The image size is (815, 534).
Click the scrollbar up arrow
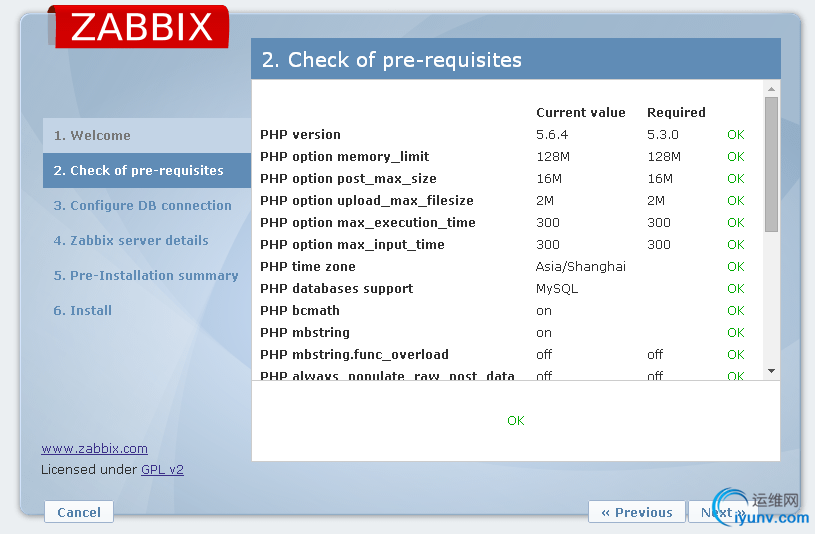click(x=771, y=89)
